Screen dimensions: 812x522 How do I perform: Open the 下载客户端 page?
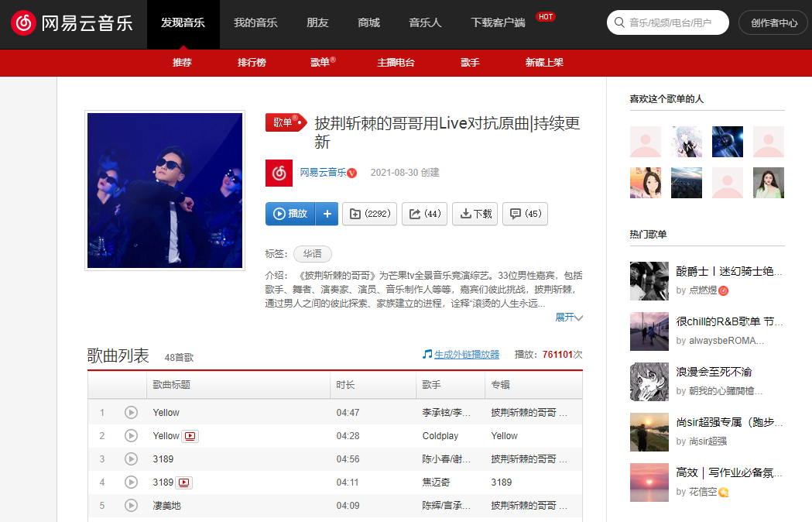click(x=498, y=23)
